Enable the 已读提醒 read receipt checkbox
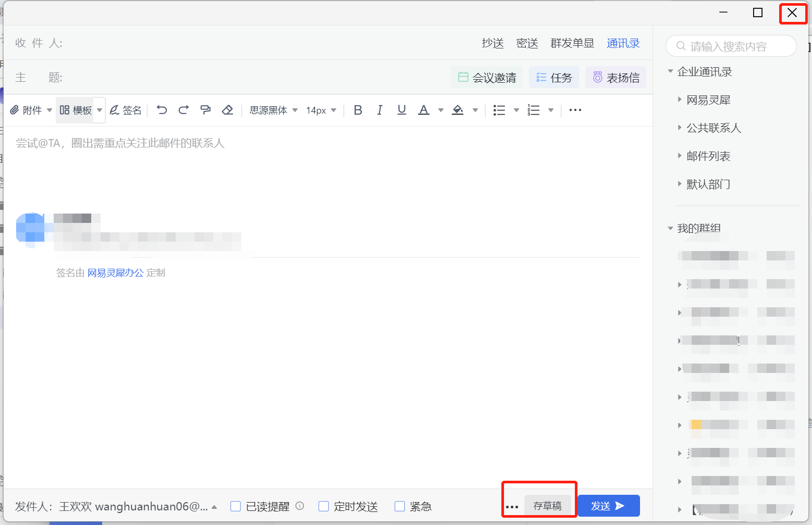This screenshot has width=812, height=525. (236, 506)
